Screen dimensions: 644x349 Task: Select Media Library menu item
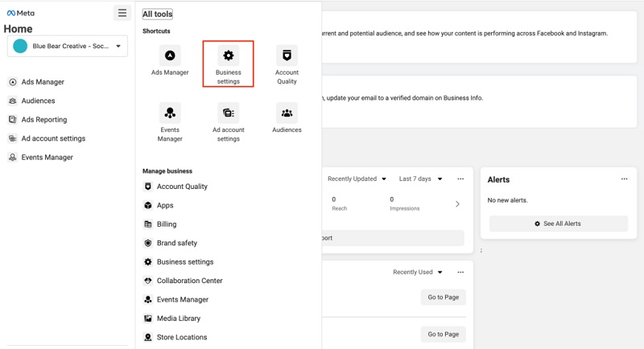coord(179,318)
